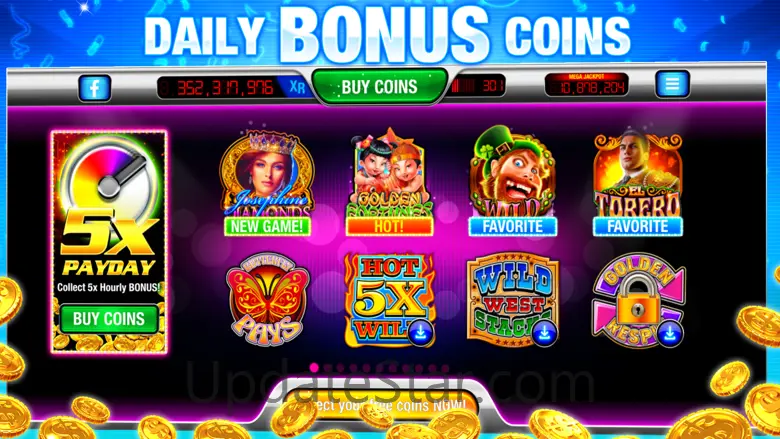
Task: Launch the Josephine Diamonds slot game
Action: pyautogui.click(x=267, y=175)
